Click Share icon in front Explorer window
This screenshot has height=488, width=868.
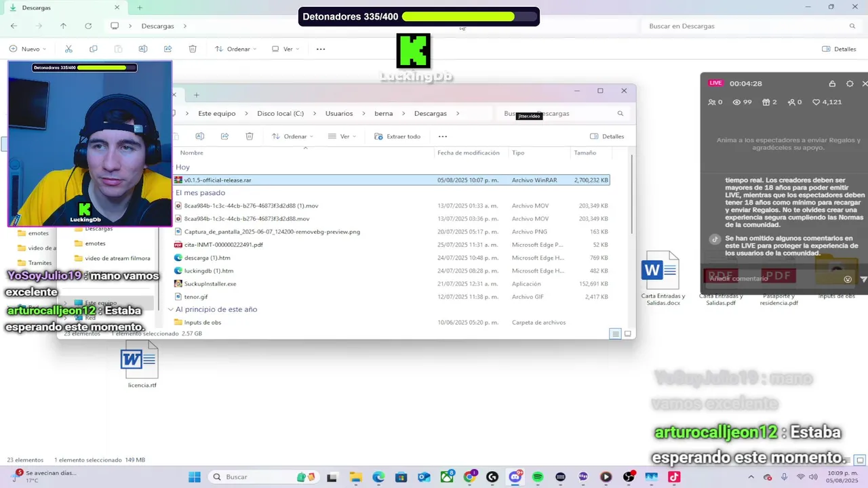click(224, 136)
